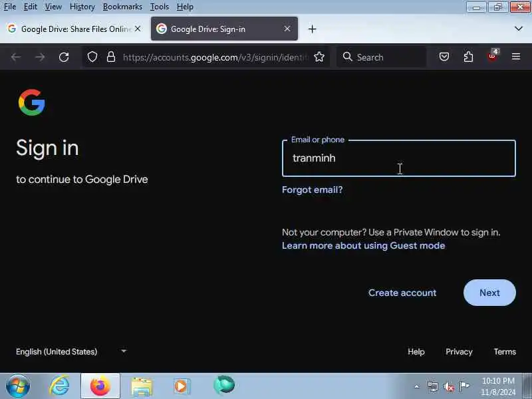Viewport: 532px width, 399px height.
Task: Select the Google Drive: Sign-in tab
Action: click(224, 29)
